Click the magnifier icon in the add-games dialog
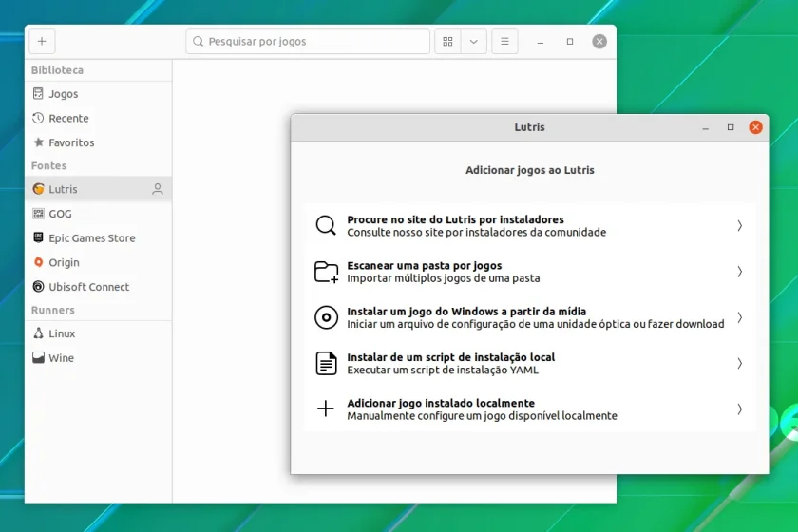 [326, 225]
